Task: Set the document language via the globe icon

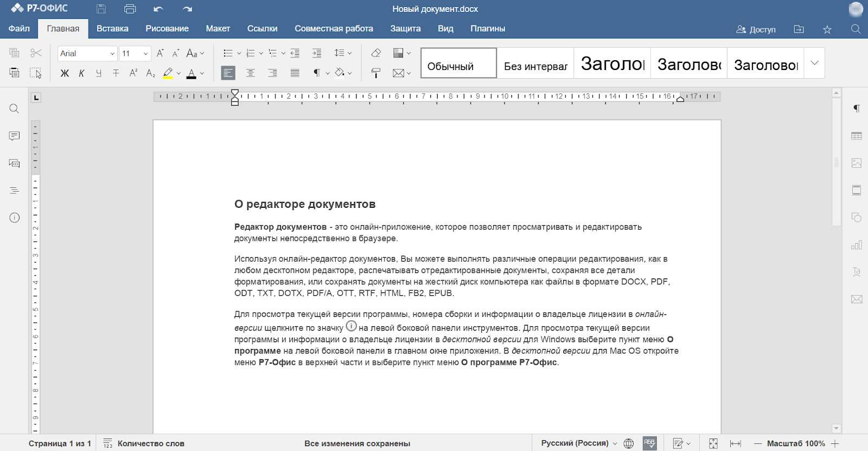Action: 629,443
